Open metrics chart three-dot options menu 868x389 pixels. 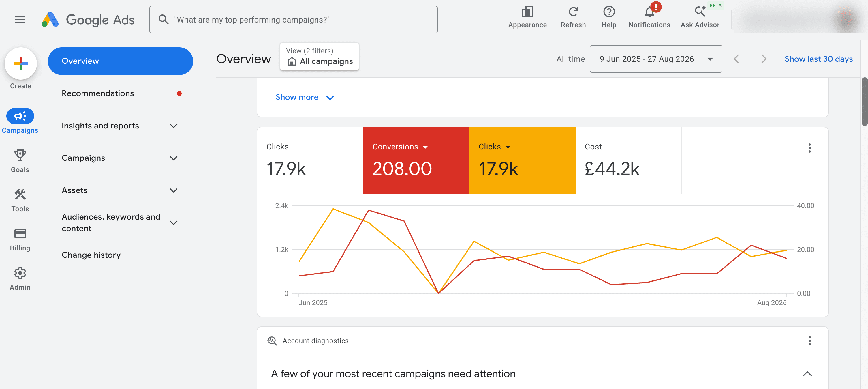(x=809, y=148)
